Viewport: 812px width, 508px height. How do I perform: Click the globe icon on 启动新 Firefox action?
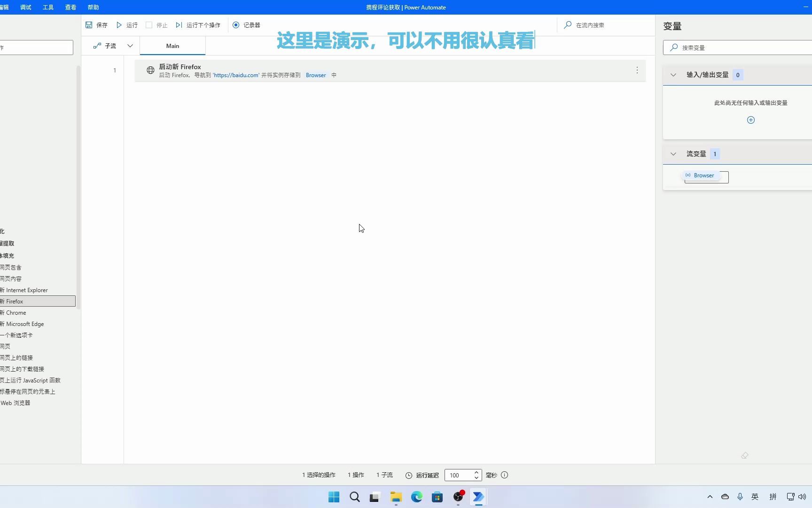[x=150, y=70]
